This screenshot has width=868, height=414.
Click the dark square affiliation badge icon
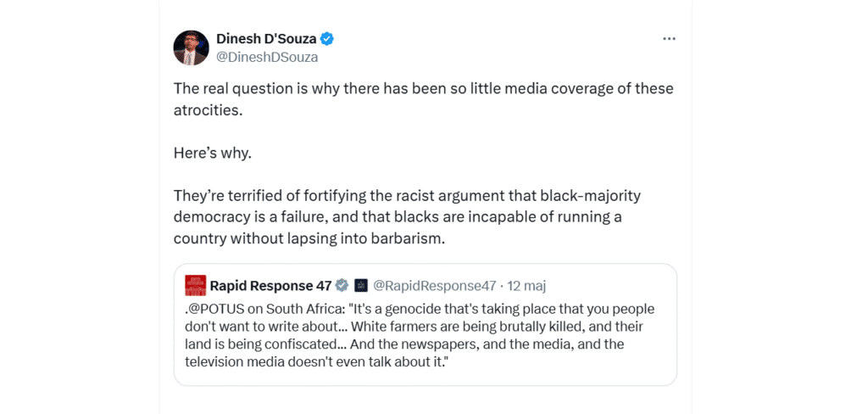click(x=360, y=285)
